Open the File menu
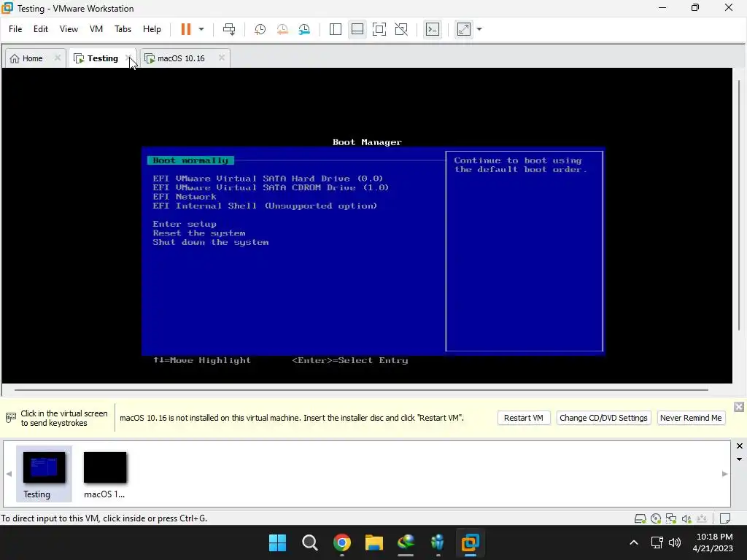Viewport: 747px width, 560px height. (15, 29)
